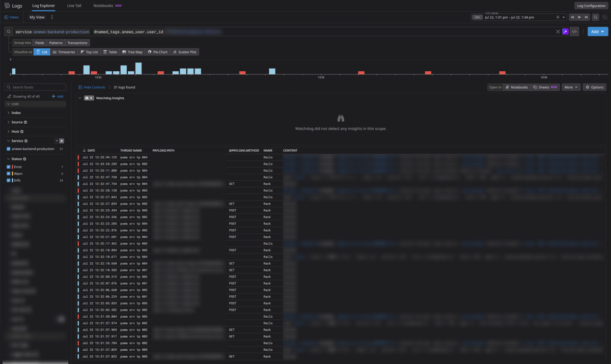The width and height of the screenshot is (611, 364).
Task: Visualize as Tree Map
Action: tap(132, 52)
